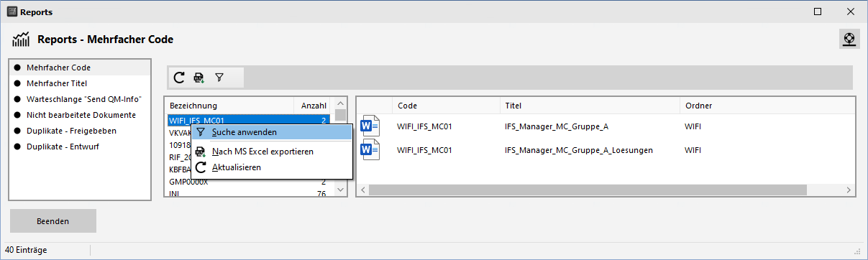Click the 40 Einträge status bar text
This screenshot has width=868, height=260.
click(27, 250)
